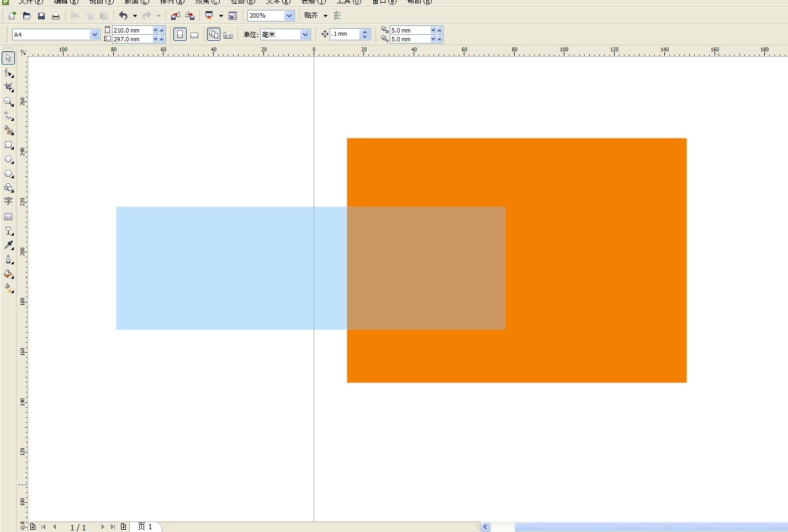
Task: Click the Redo arrow icon
Action: click(x=147, y=15)
